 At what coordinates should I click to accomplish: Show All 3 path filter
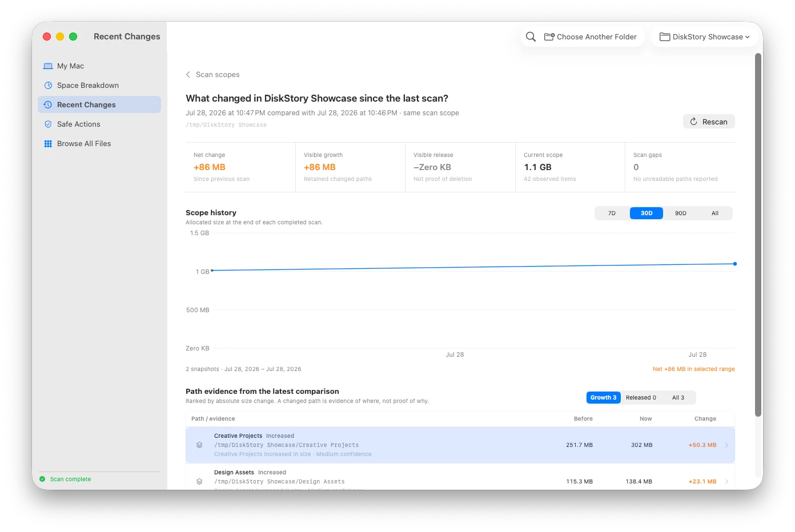[678, 398]
